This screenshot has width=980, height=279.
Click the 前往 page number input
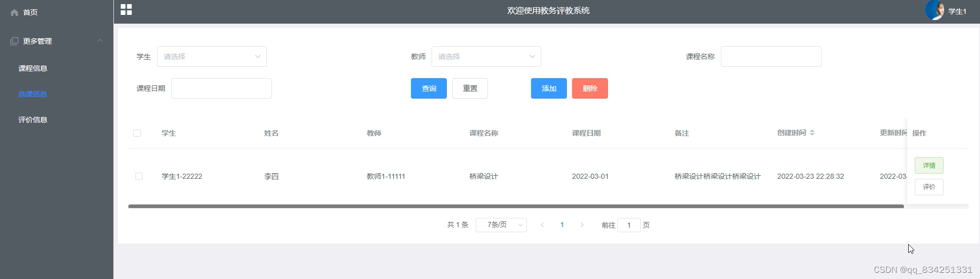tap(629, 225)
